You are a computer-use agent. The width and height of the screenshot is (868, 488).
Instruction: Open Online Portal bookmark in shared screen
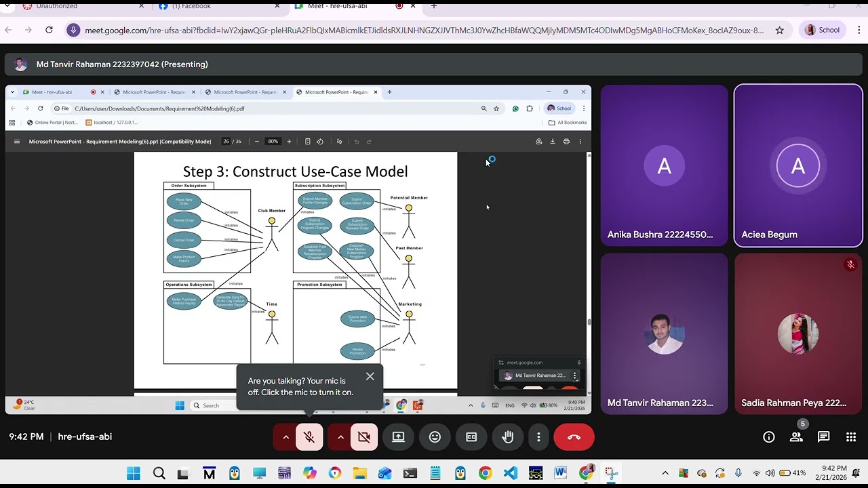tap(52, 123)
